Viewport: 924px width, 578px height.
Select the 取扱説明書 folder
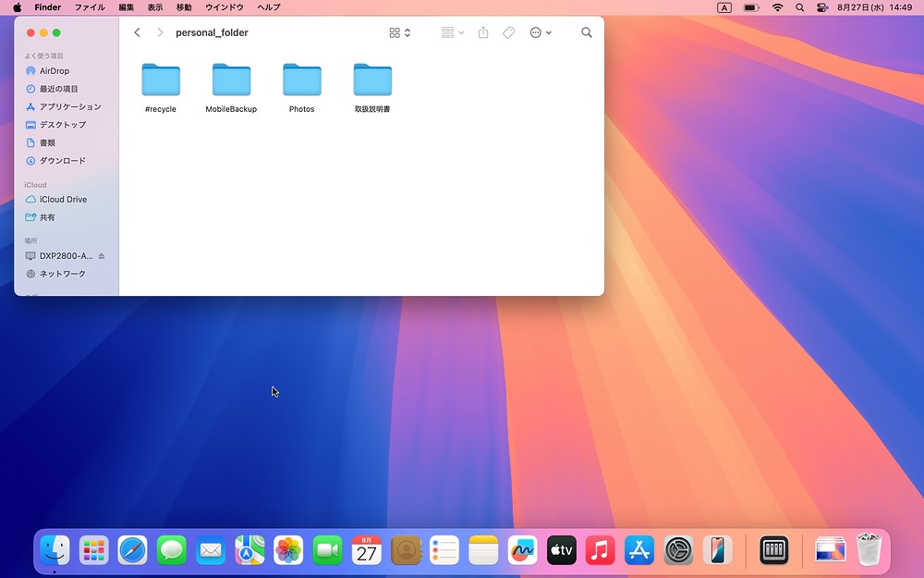click(x=372, y=81)
